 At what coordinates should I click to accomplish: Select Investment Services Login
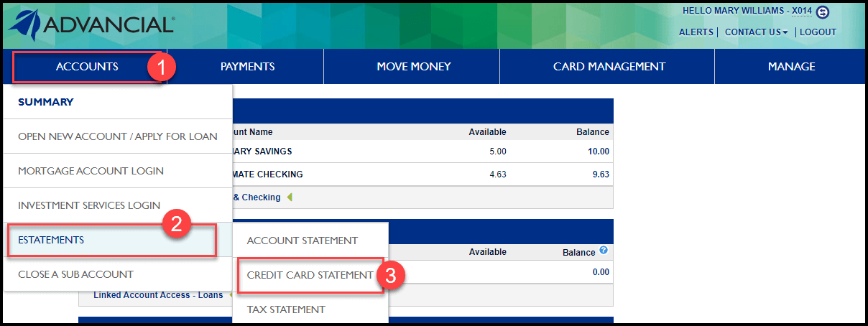[89, 205]
